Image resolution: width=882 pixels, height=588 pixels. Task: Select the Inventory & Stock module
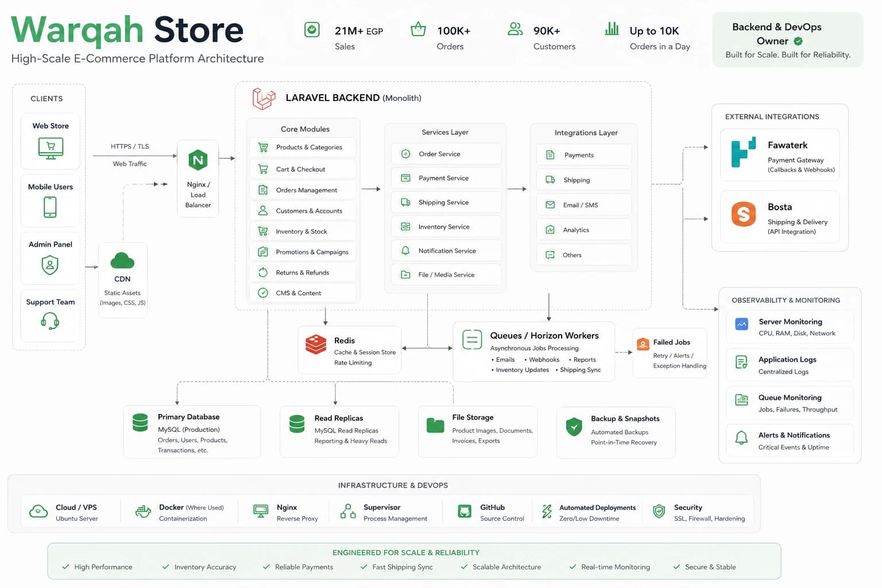point(303,231)
